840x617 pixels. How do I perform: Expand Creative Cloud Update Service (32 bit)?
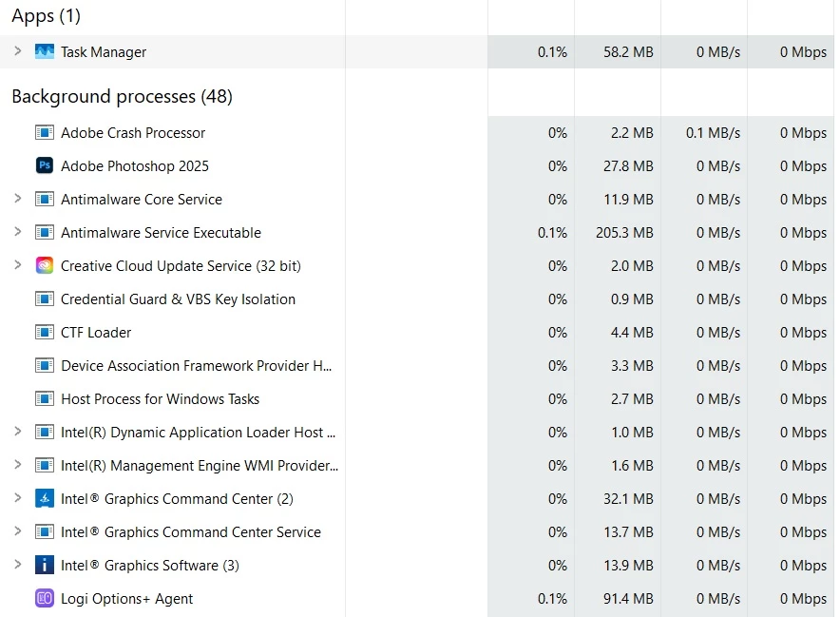pyautogui.click(x=18, y=265)
